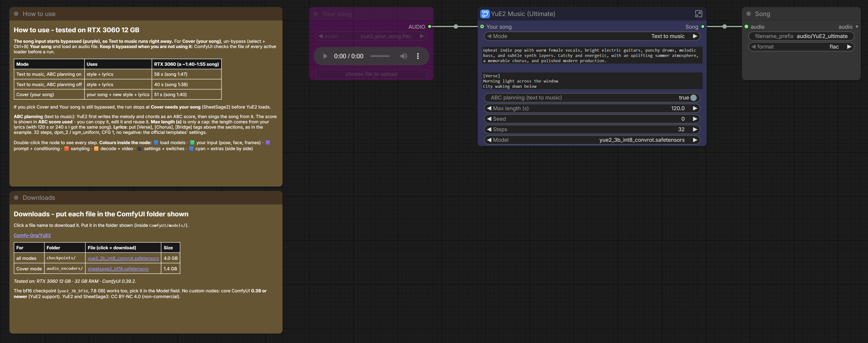The width and height of the screenshot is (868, 343).
Task: Select next Mode option with right arrow
Action: (695, 36)
